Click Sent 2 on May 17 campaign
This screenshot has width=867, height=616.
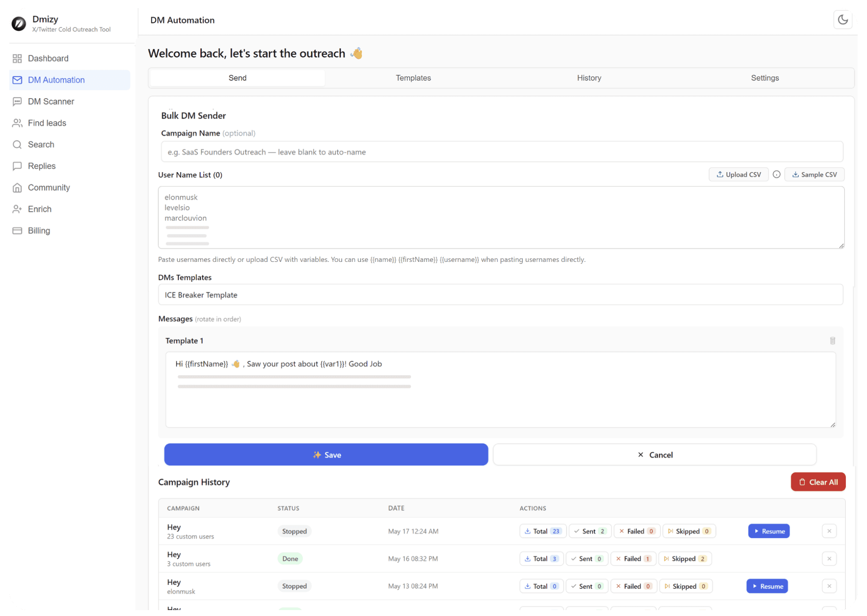[590, 531]
